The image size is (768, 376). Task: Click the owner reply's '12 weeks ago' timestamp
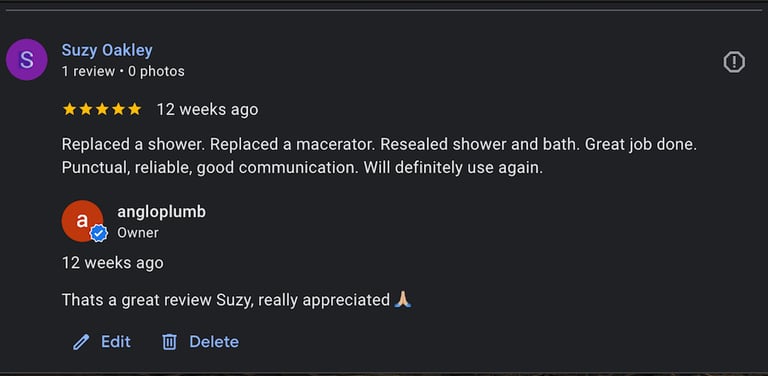(x=113, y=263)
